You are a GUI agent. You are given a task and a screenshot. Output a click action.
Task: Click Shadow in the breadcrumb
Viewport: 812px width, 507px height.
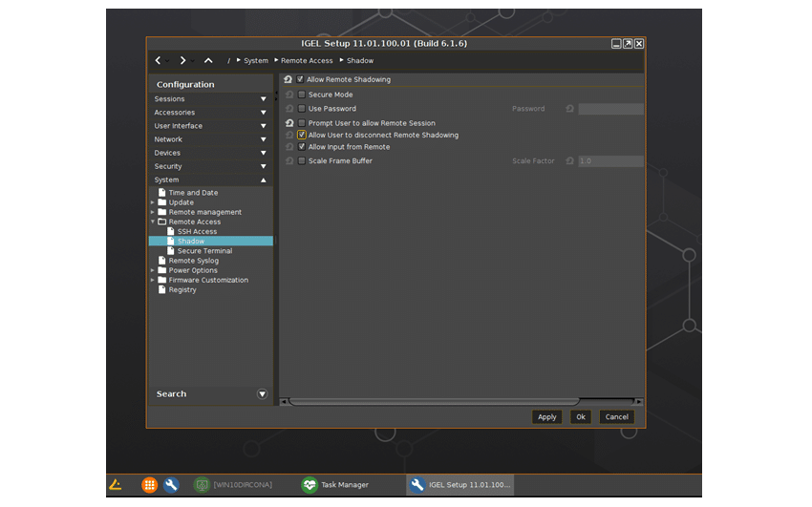click(x=360, y=60)
